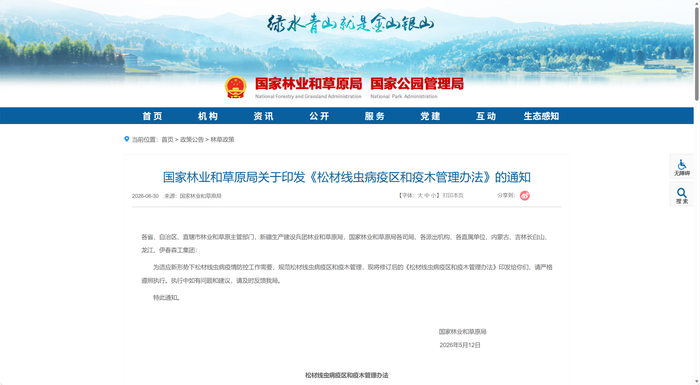700x385 pixels.
Task: Click the 国家林业和草原局 header title
Action: pyautogui.click(x=308, y=84)
